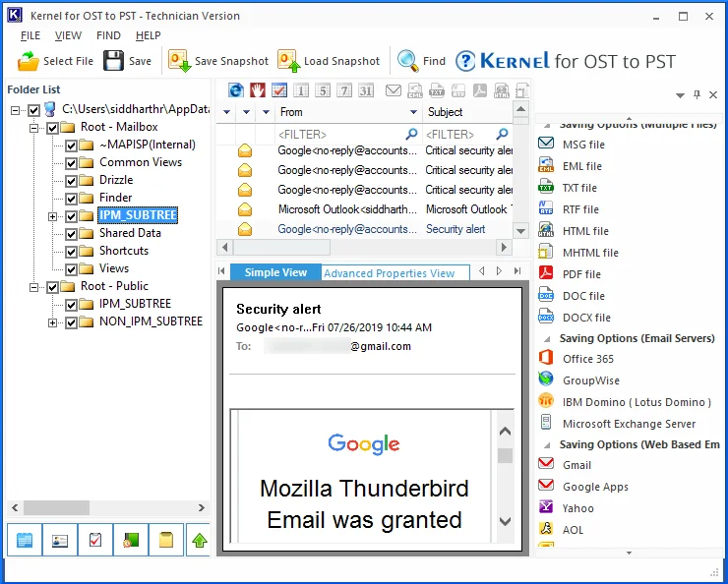
Task: Click the Save floppy disk icon
Action: point(113,61)
